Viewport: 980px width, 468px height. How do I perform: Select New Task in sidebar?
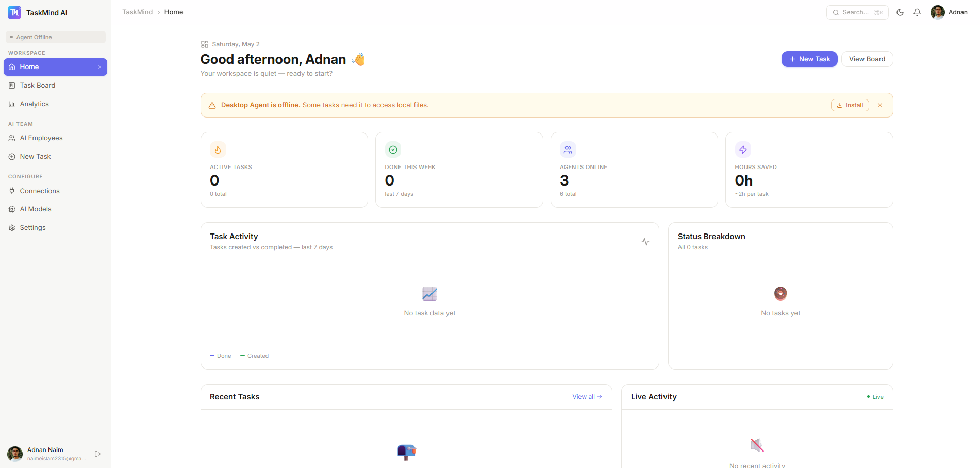[x=55, y=157]
